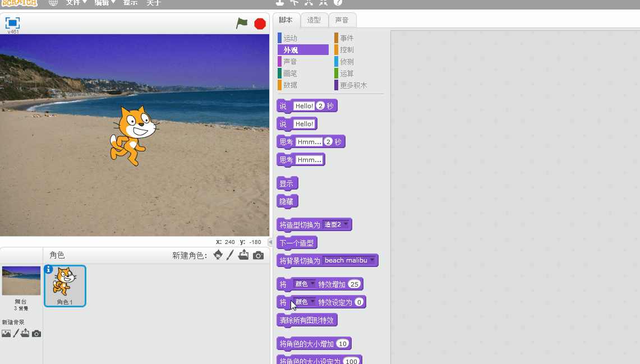
Task: Click the 隐藏 block
Action: (287, 201)
